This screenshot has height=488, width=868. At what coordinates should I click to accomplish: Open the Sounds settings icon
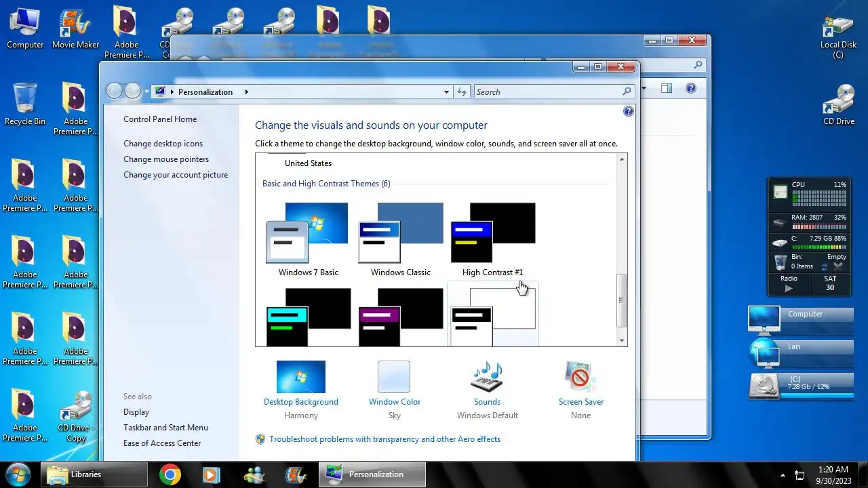(x=487, y=377)
